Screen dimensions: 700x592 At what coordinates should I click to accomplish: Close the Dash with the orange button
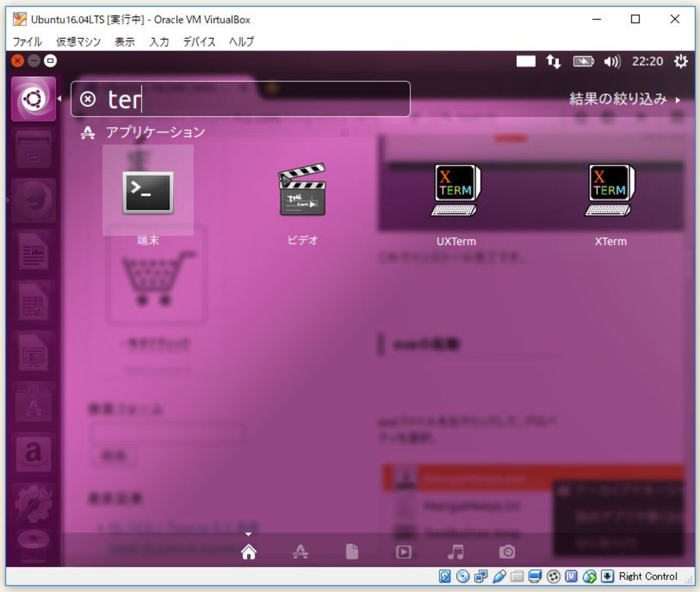pos(18,61)
